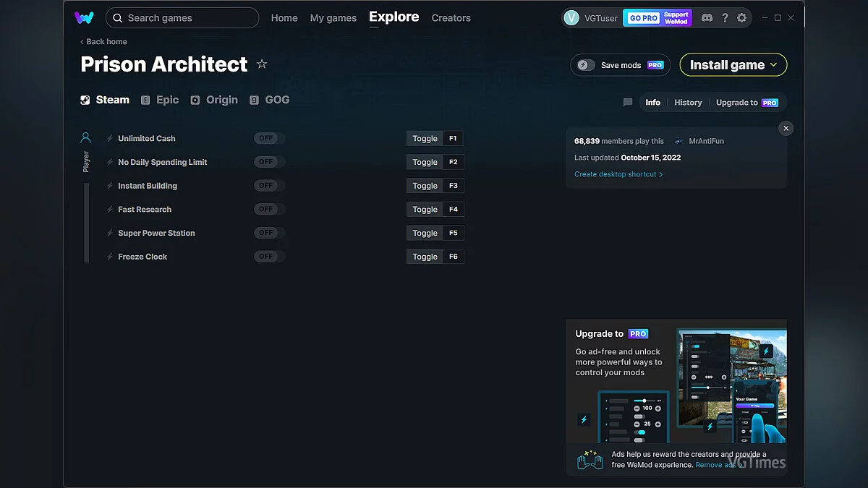Click the lightning icon beside Fast Research
868x488 pixels.
point(110,210)
